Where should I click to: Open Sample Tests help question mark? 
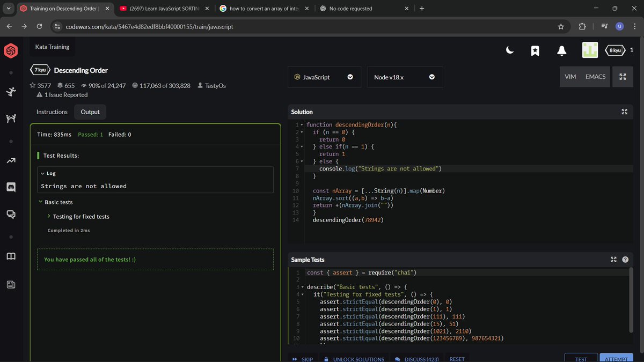point(625,259)
